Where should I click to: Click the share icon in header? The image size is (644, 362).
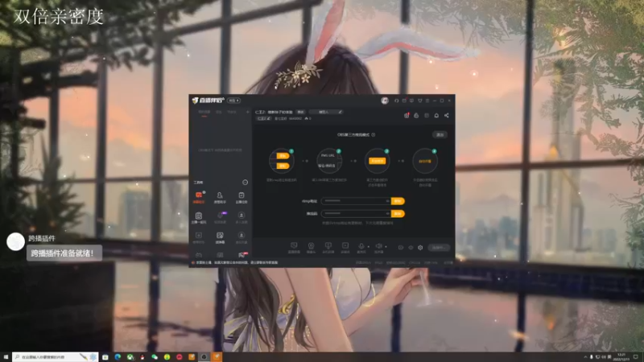click(447, 115)
